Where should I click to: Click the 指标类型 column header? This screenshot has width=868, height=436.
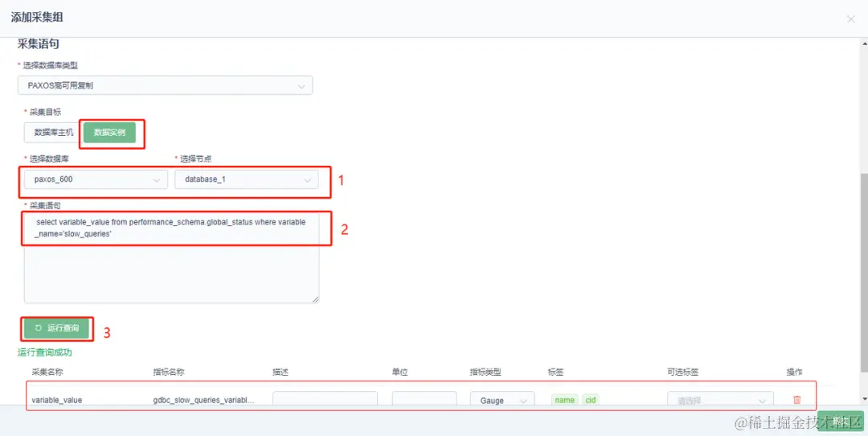click(485, 372)
